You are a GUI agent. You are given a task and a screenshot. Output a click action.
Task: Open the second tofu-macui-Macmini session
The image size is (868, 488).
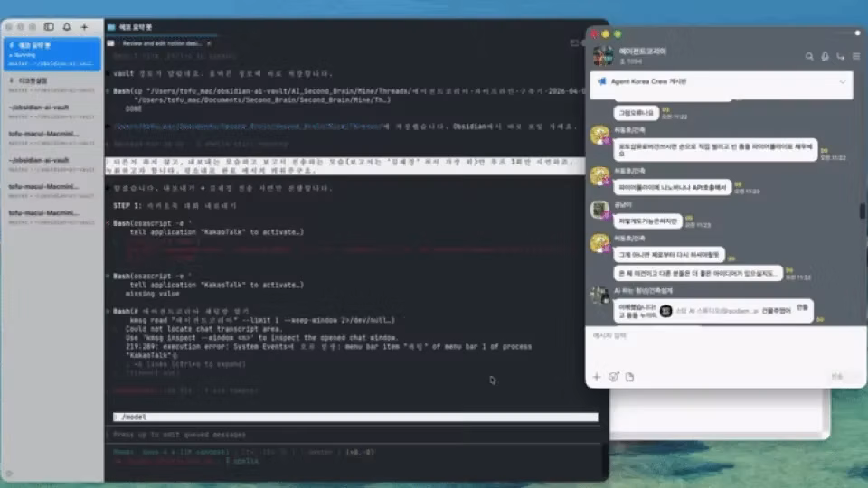click(52, 191)
